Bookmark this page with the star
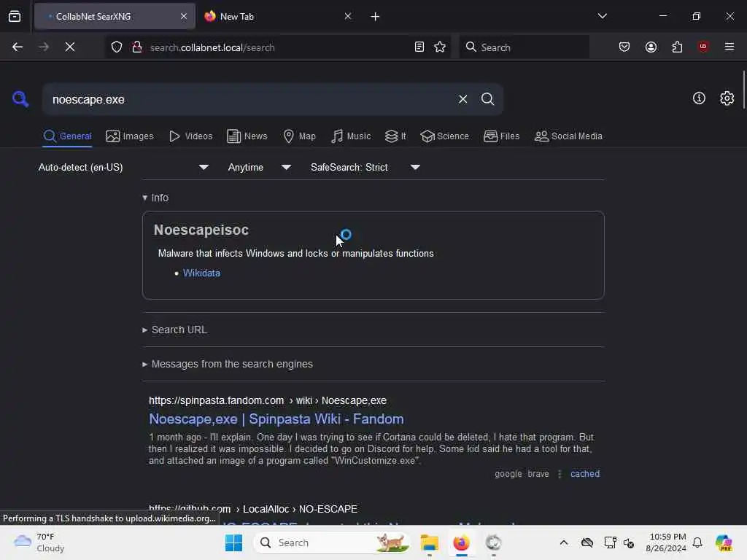This screenshot has height=560, width=747. [x=440, y=47]
